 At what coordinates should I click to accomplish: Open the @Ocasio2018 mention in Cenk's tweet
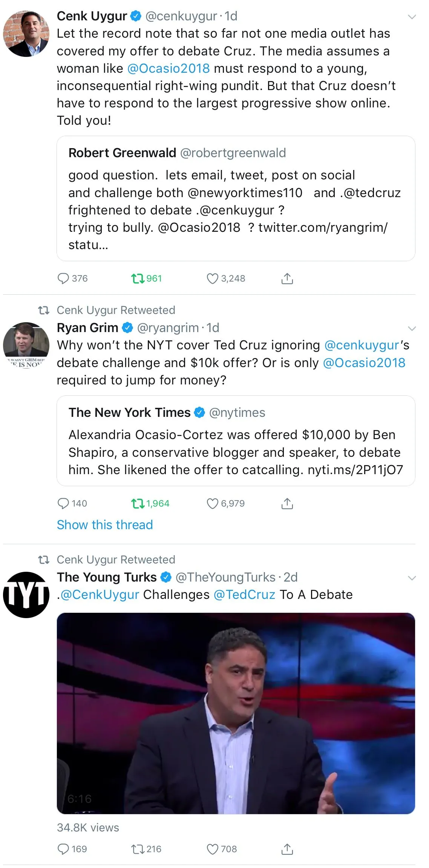click(169, 69)
